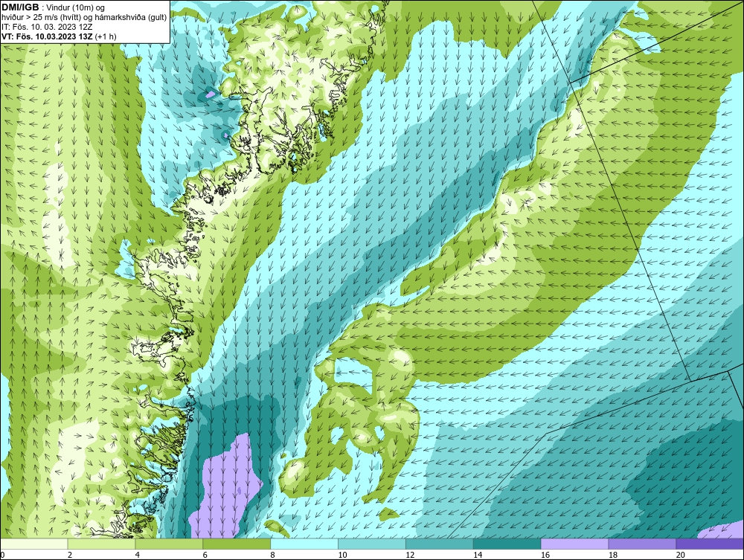Viewport: 744px width, 560px height.
Task: Click the legend scale label "14"
Action: tap(478, 555)
